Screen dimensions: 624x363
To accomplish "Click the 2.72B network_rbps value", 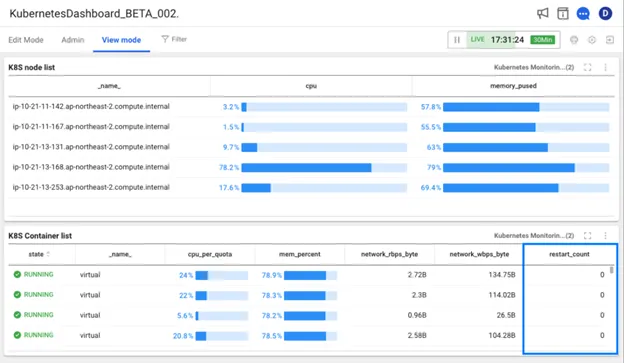I will (417, 275).
